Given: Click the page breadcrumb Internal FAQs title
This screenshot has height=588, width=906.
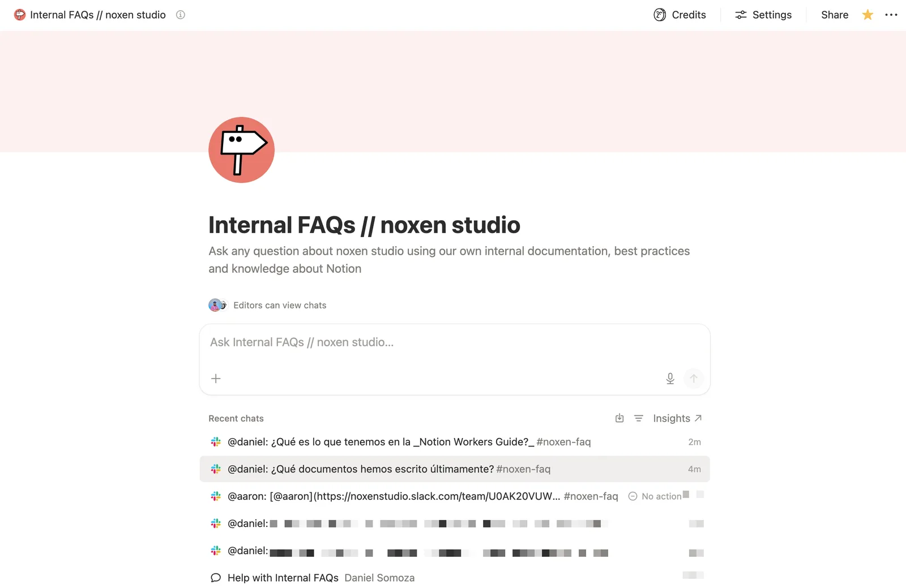Looking at the screenshot, I should (98, 15).
